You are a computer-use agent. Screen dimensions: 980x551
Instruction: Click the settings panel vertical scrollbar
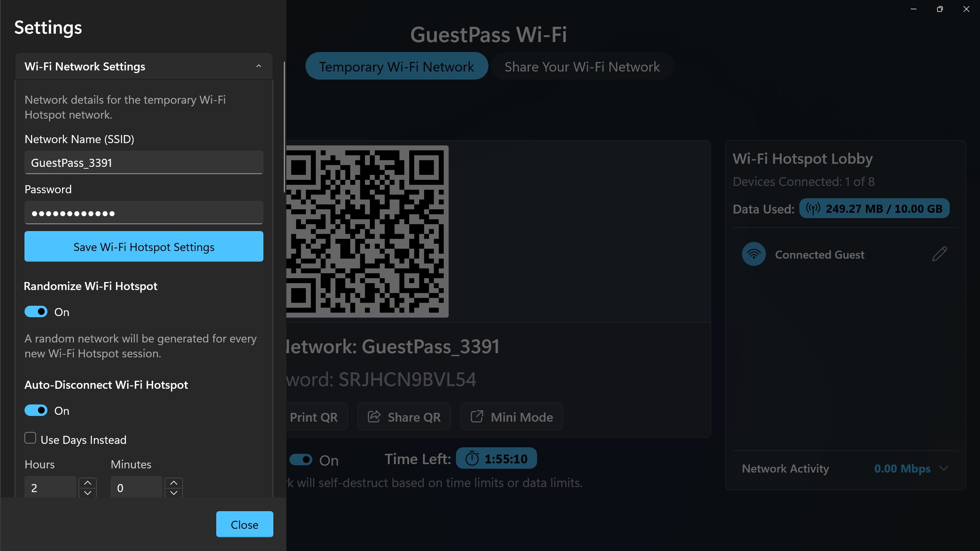click(x=284, y=127)
